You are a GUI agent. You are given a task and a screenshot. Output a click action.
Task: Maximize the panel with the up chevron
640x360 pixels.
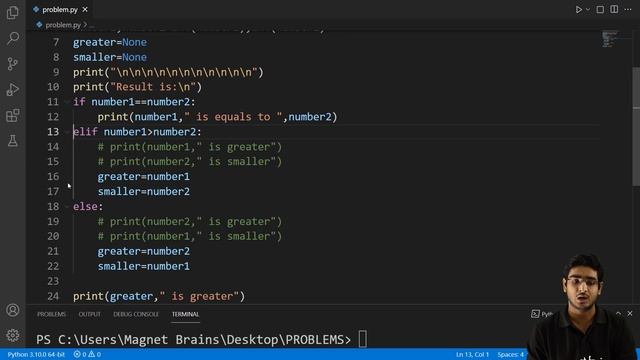coord(618,313)
